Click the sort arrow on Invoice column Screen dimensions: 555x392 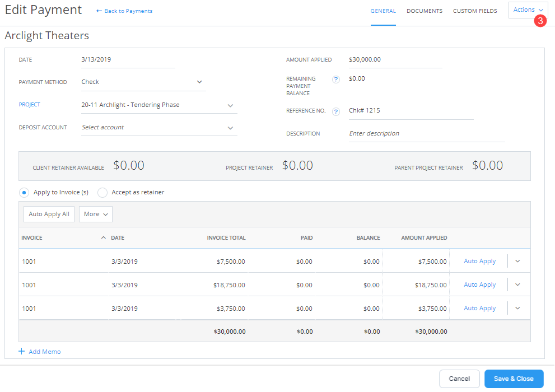[104, 238]
